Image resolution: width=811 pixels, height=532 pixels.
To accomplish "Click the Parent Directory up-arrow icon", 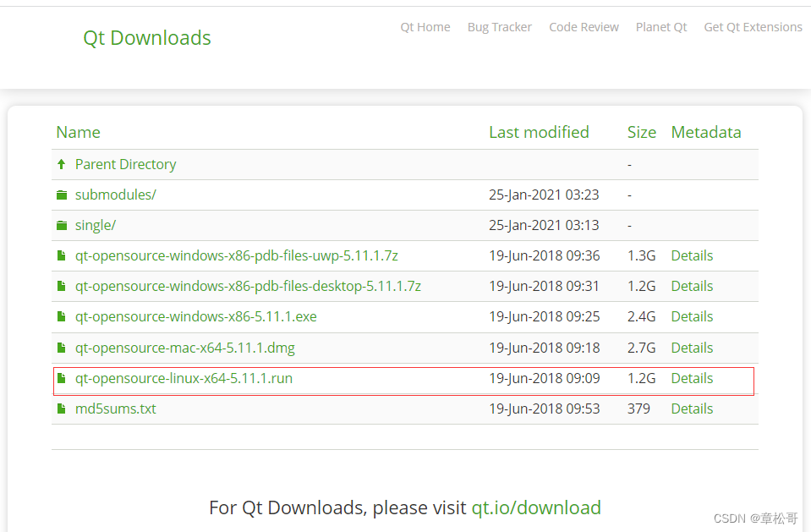I will click(62, 165).
